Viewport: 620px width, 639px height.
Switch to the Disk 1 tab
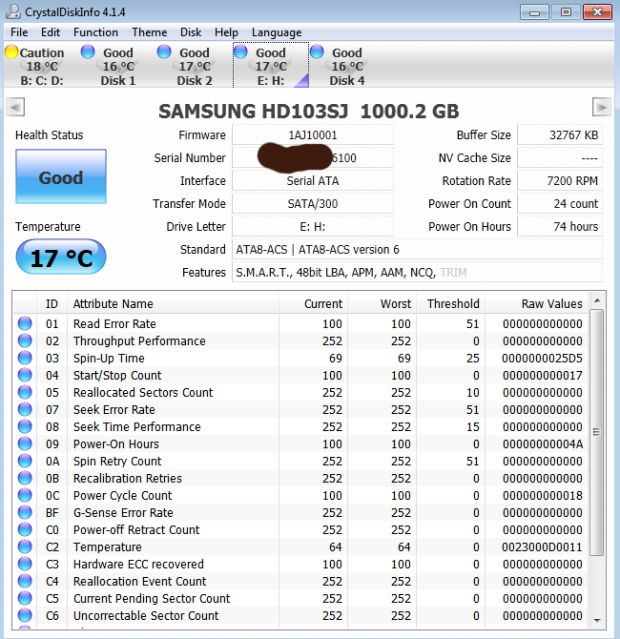118,66
